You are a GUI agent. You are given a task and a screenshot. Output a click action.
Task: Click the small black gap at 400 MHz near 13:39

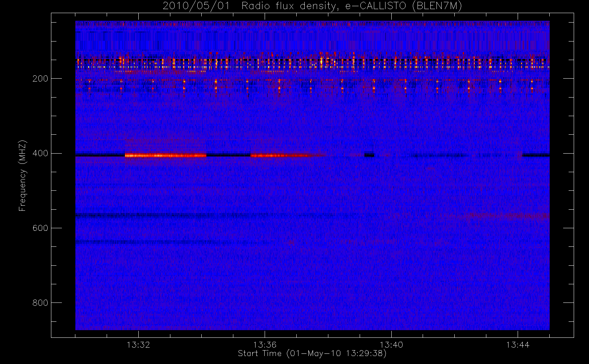[369, 155]
